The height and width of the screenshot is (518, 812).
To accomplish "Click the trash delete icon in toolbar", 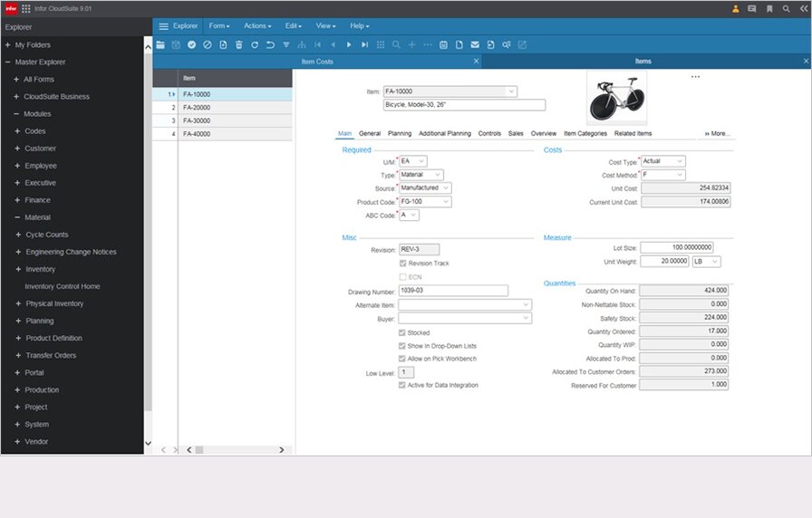I will [238, 44].
